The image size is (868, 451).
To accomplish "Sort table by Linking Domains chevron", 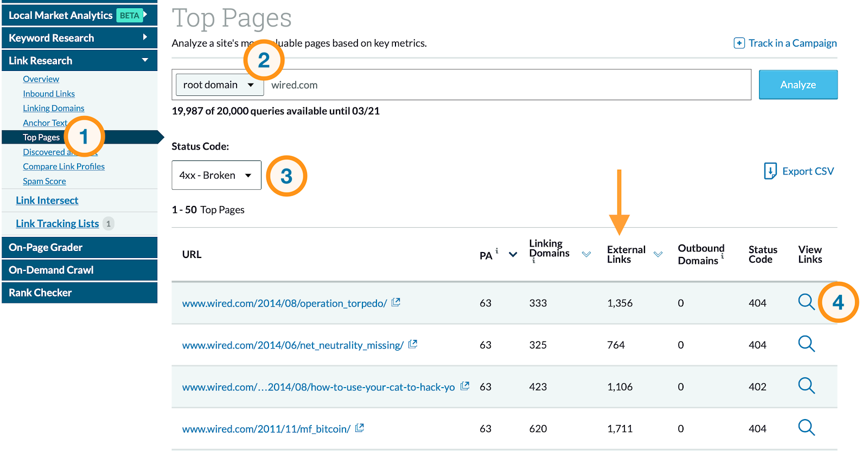I will tap(586, 254).
